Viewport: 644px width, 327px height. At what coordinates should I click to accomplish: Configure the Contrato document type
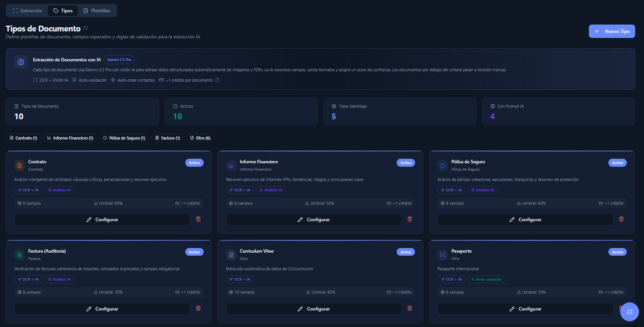click(102, 220)
